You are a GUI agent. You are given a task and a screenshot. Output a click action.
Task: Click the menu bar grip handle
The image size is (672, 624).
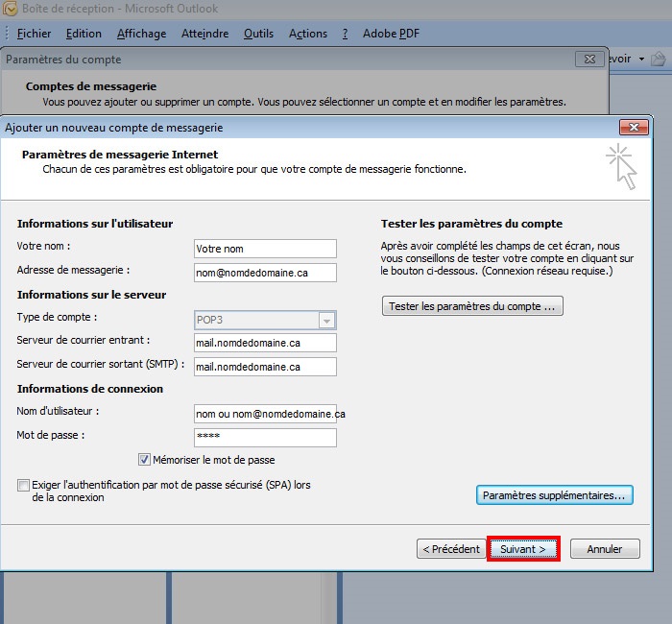[x=7, y=34]
